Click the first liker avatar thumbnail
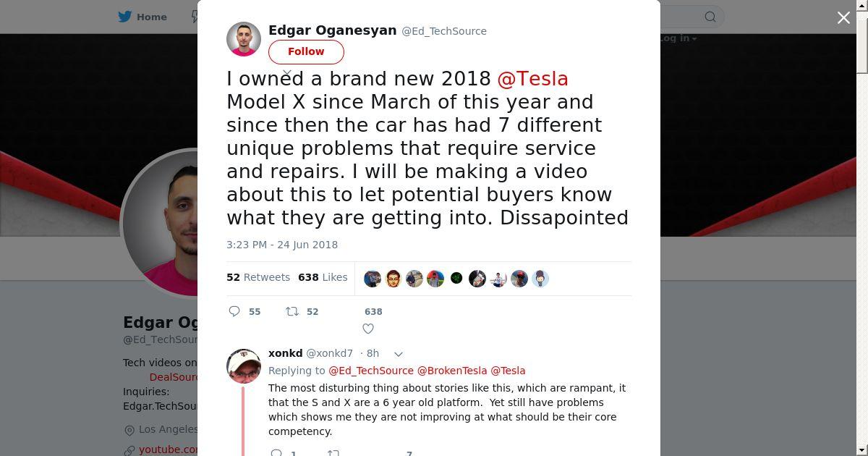The height and width of the screenshot is (456, 868). click(373, 279)
